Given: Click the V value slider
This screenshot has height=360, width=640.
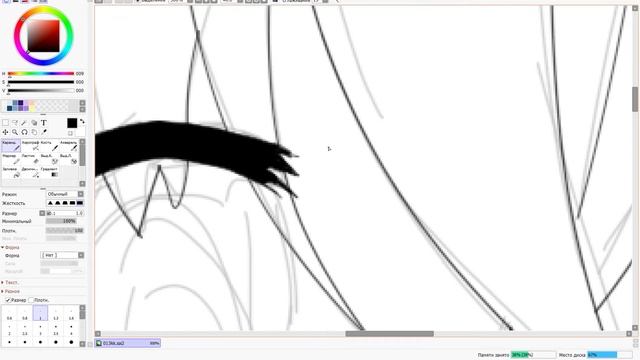Looking at the screenshot, I should pos(41,91).
